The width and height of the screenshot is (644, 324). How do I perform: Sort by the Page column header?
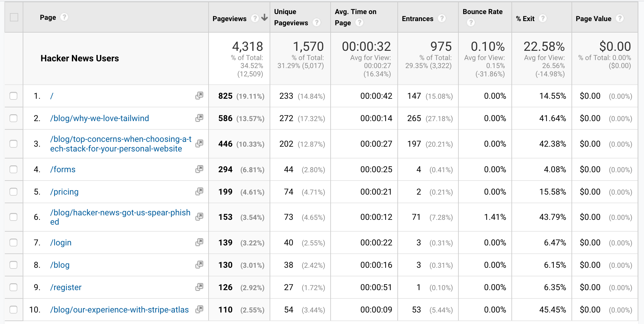click(48, 17)
